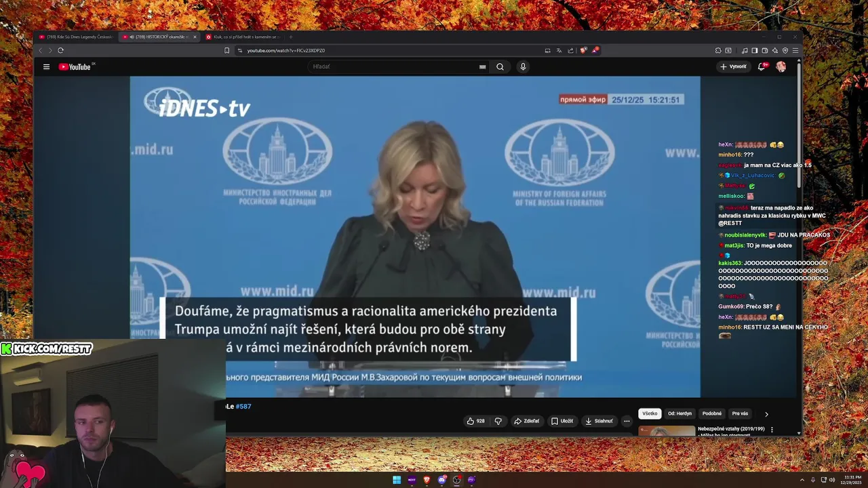The height and width of the screenshot is (488, 868).
Task: Open the YouTube account avatar menu
Action: pyautogui.click(x=781, y=66)
